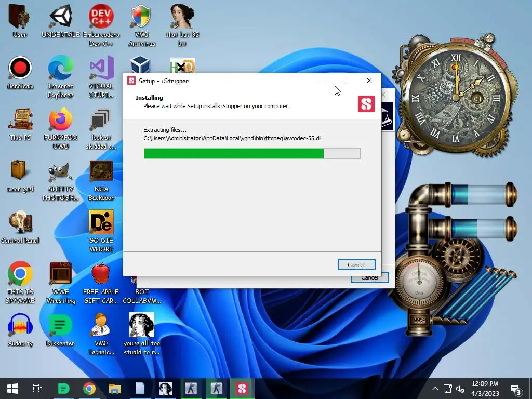Open the VMO Technic... desktop icon
532x399 pixels.
tap(101, 334)
